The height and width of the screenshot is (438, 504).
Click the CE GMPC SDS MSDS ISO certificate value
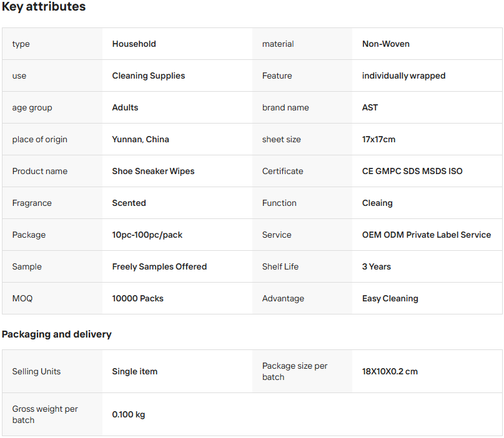[x=412, y=171]
